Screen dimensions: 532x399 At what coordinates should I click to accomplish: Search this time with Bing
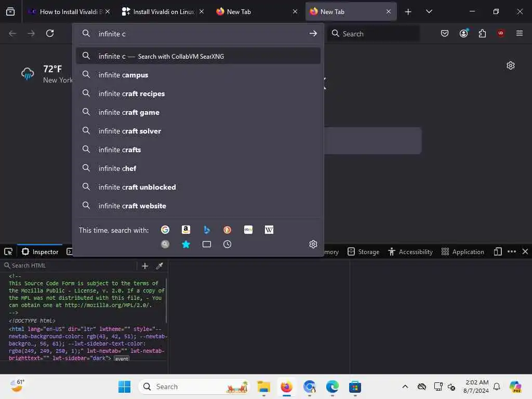coord(207,230)
